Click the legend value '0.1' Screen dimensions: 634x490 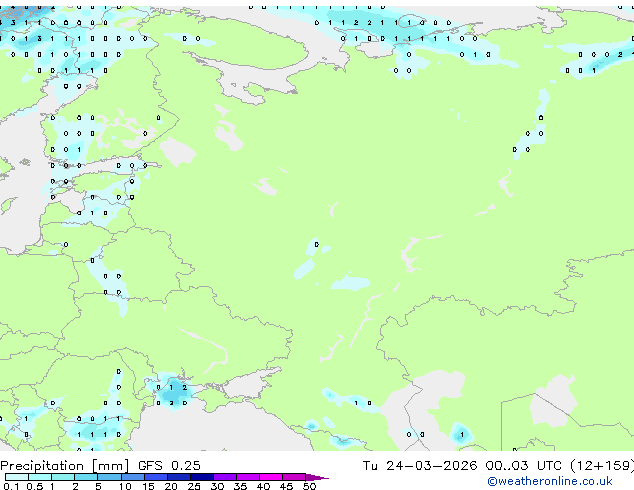coord(11,486)
